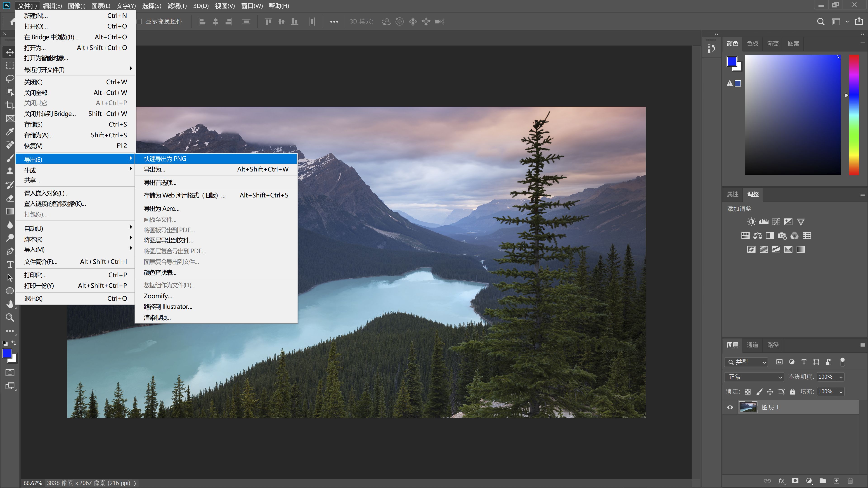Add a Brightness/Contrast adjustment

(x=751, y=222)
